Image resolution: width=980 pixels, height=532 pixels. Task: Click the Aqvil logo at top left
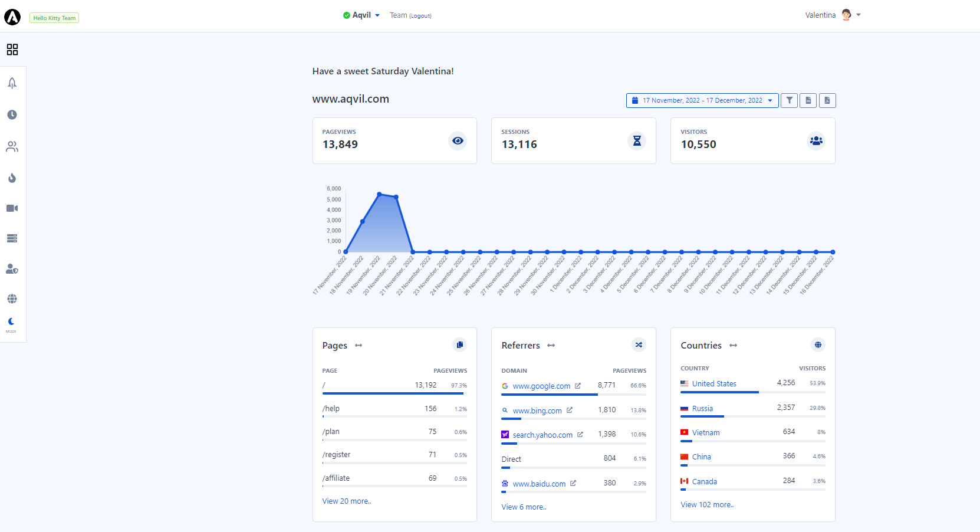tap(12, 17)
